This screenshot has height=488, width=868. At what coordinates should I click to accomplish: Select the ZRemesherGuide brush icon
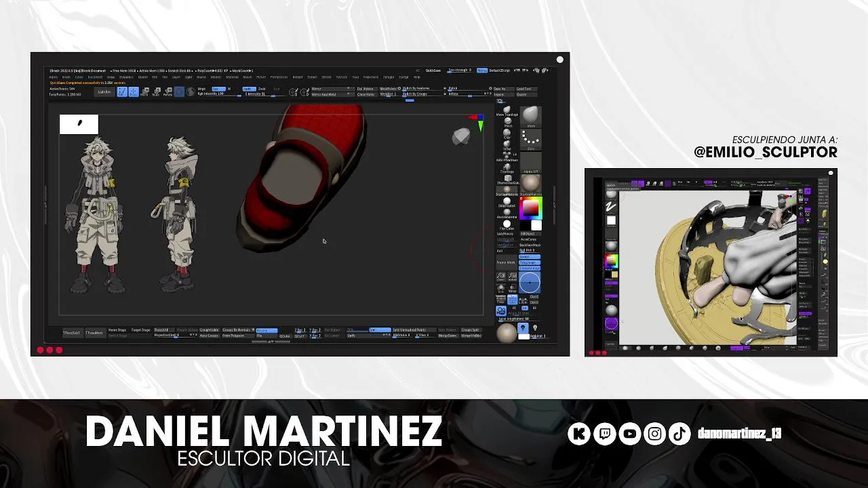click(x=507, y=178)
